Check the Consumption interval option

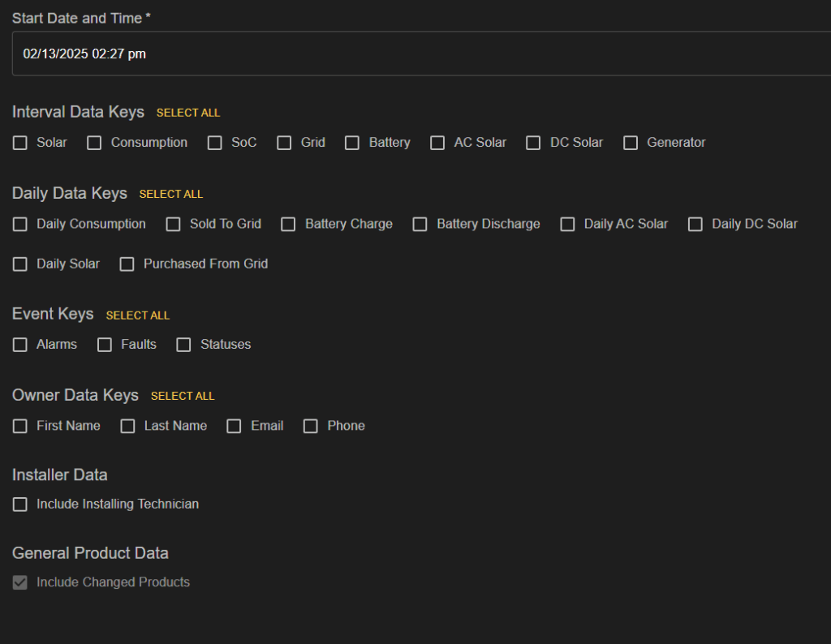click(95, 143)
